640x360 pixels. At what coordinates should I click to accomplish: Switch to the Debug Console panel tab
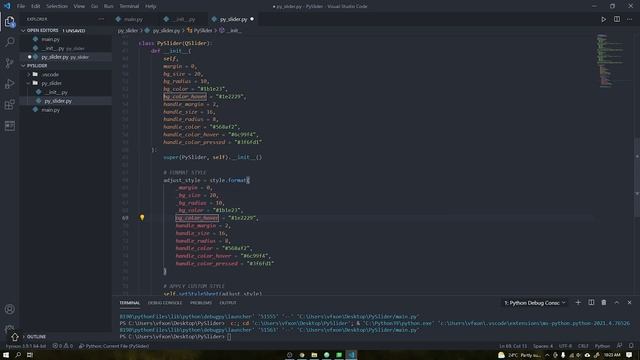165,303
